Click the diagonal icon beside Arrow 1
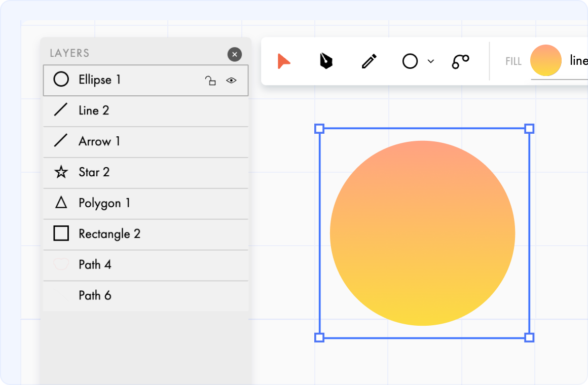 pos(61,141)
